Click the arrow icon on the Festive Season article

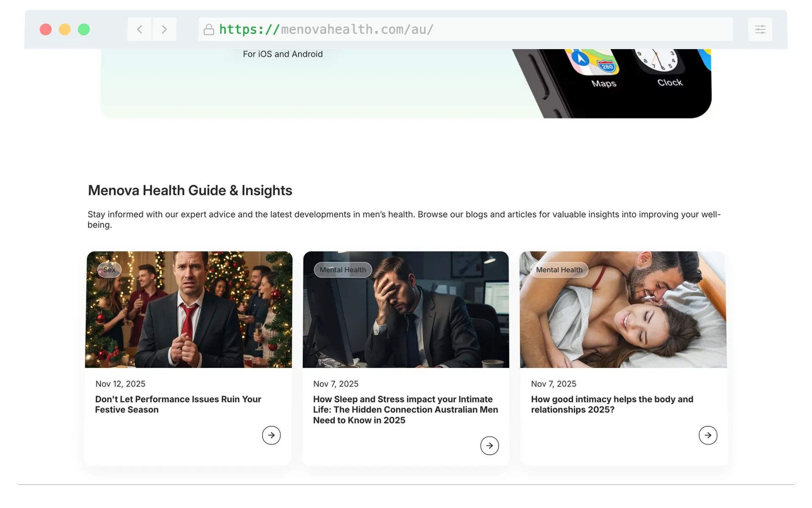272,435
